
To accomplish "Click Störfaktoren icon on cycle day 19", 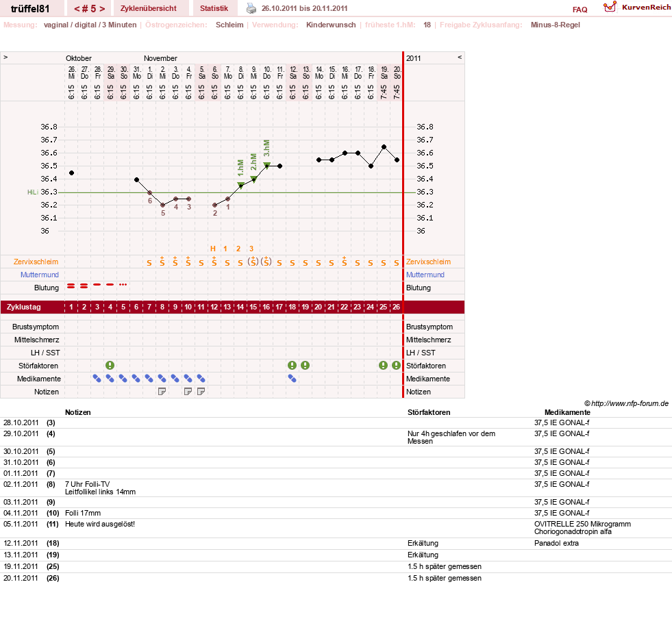I will tap(305, 366).
